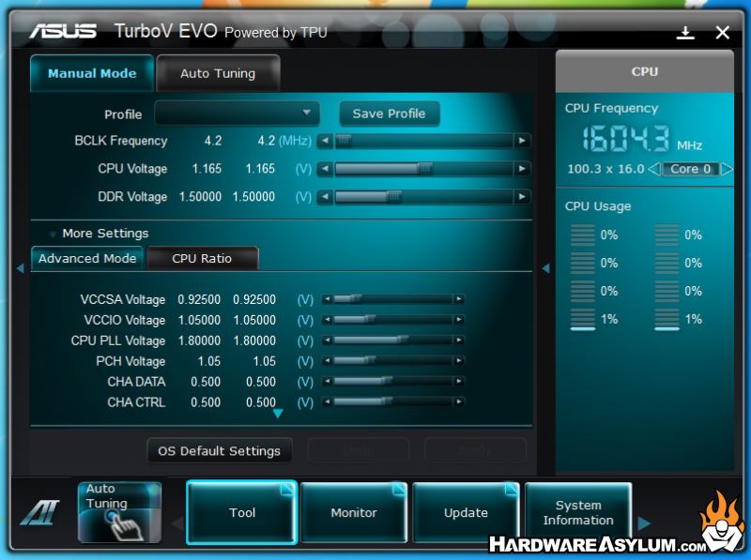Click the BCLK Frequency target value 4.2
The image size is (751, 560).
(267, 141)
